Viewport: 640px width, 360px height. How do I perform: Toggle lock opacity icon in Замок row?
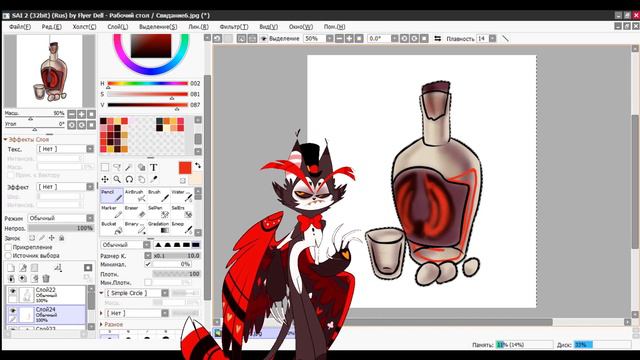[x=32, y=238]
